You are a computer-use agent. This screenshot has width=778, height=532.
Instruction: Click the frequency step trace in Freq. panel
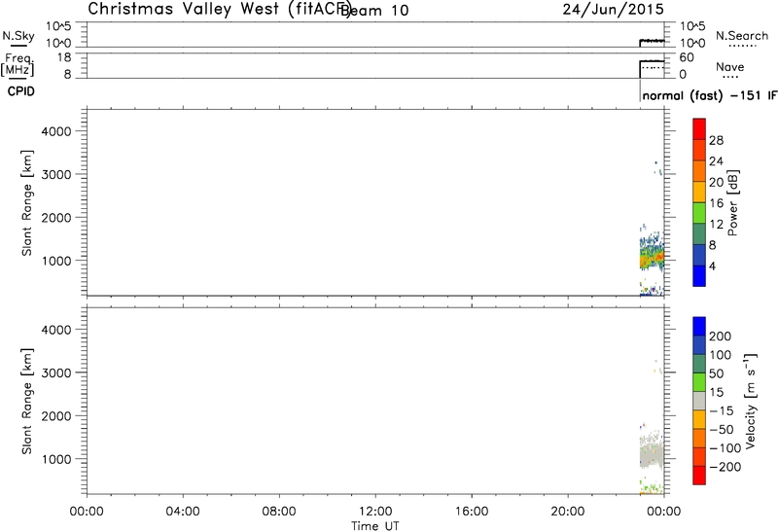(652, 61)
